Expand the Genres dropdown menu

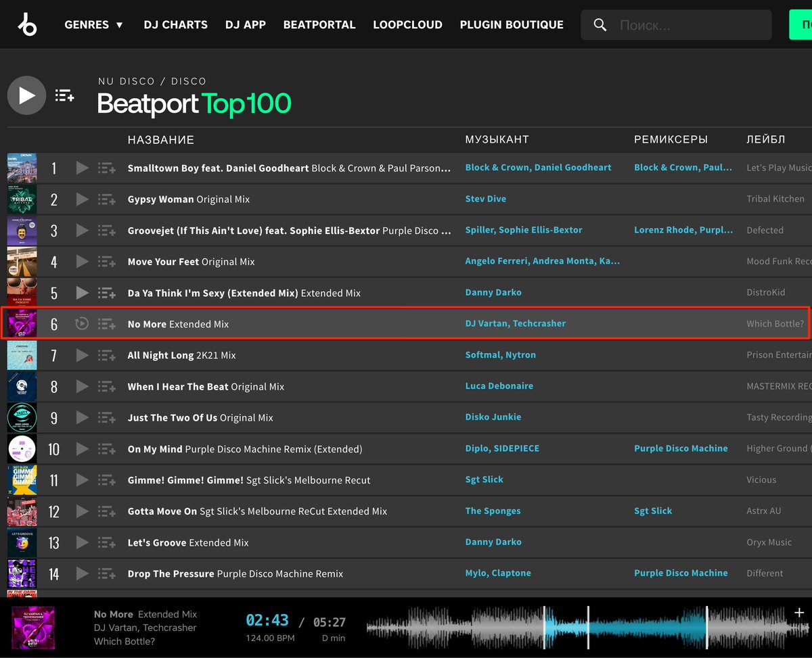(x=94, y=24)
